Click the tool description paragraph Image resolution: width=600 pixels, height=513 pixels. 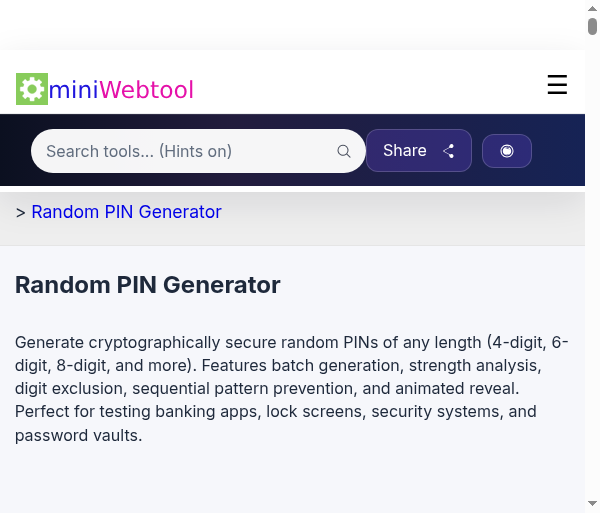coord(290,388)
